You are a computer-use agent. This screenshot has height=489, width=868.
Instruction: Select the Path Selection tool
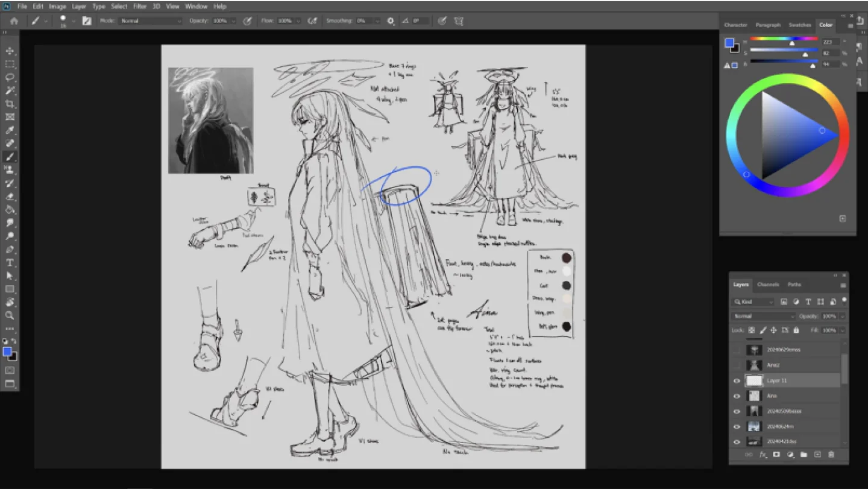coord(10,276)
